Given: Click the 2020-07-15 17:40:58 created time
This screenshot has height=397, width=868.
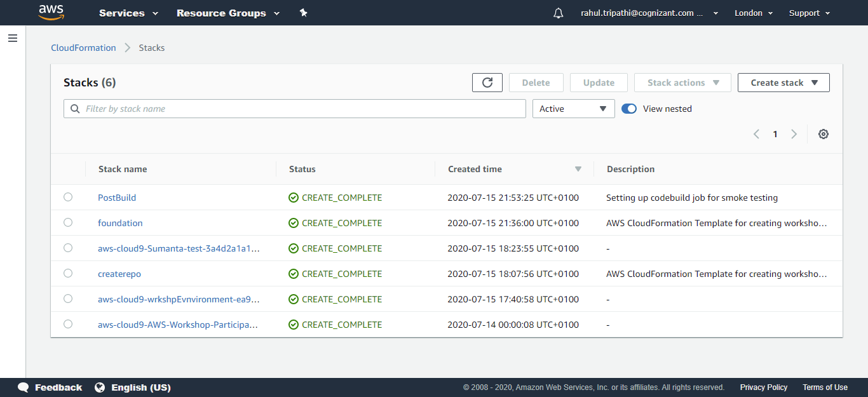Looking at the screenshot, I should pyautogui.click(x=513, y=299).
